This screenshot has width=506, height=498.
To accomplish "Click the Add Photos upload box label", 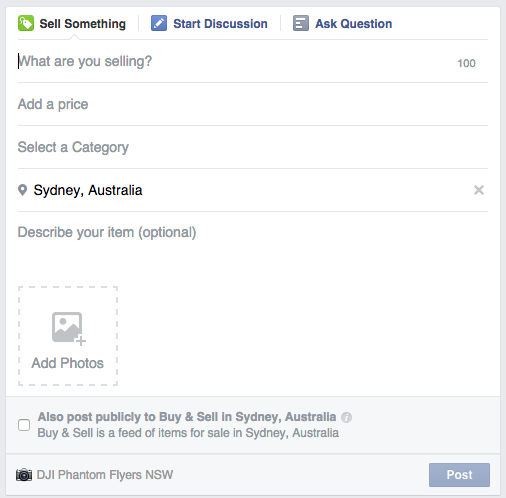I will (68, 363).
